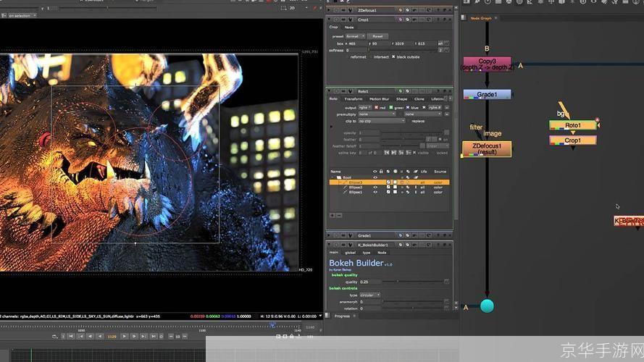Open the premultiply none dropdown

[x=377, y=114]
